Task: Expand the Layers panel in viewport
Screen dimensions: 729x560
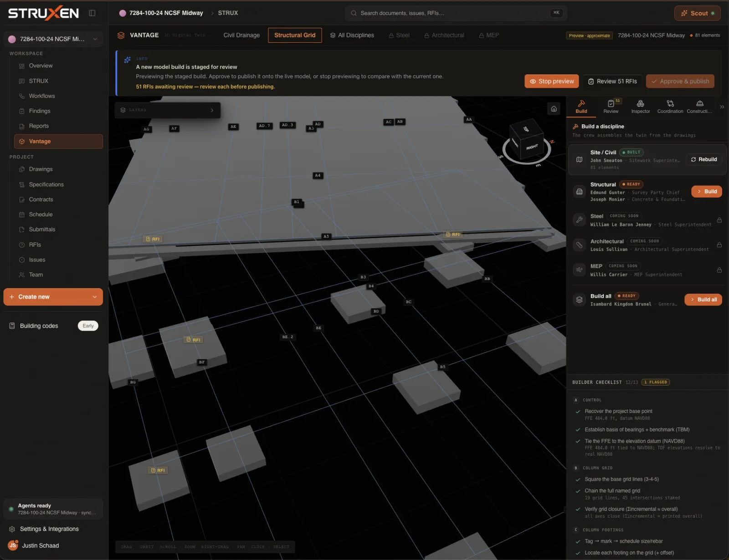Action: point(167,110)
